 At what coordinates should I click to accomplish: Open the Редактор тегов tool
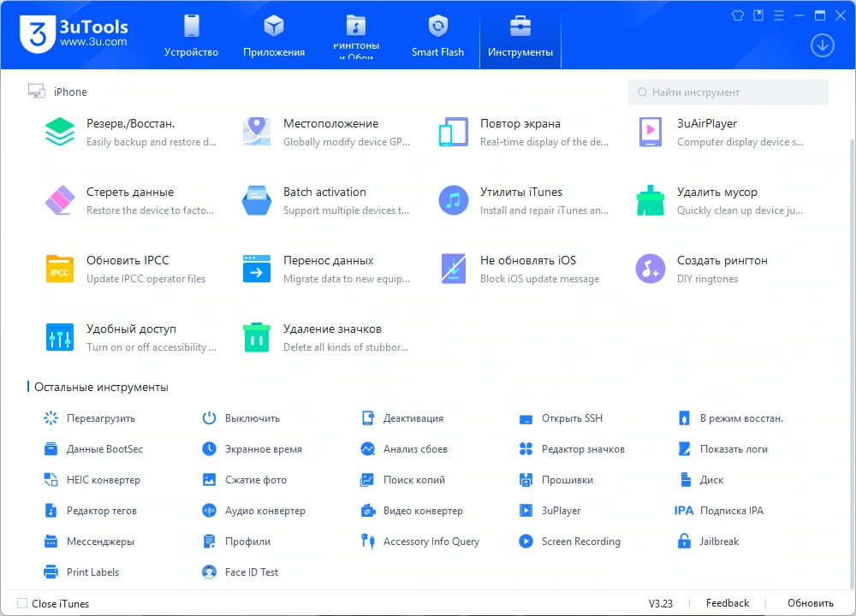point(90,511)
